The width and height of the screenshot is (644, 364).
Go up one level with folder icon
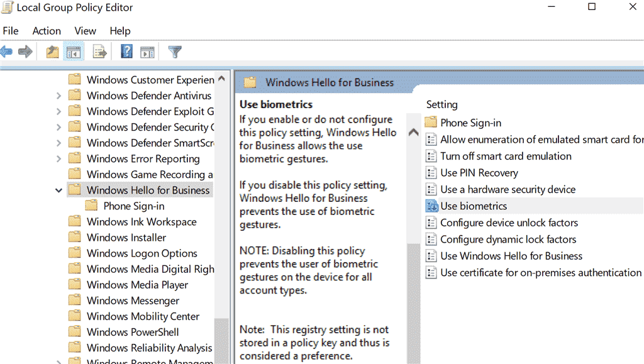[x=53, y=52]
